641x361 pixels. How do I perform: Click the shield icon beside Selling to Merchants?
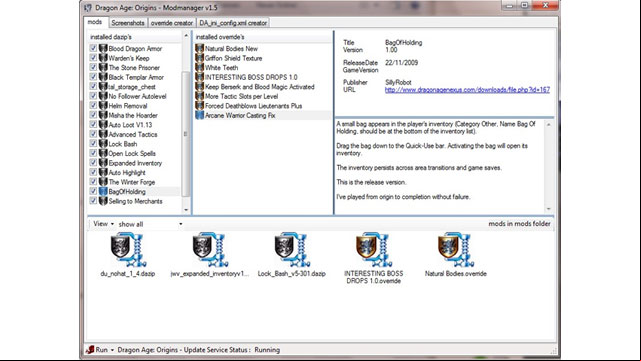pyautogui.click(x=103, y=201)
